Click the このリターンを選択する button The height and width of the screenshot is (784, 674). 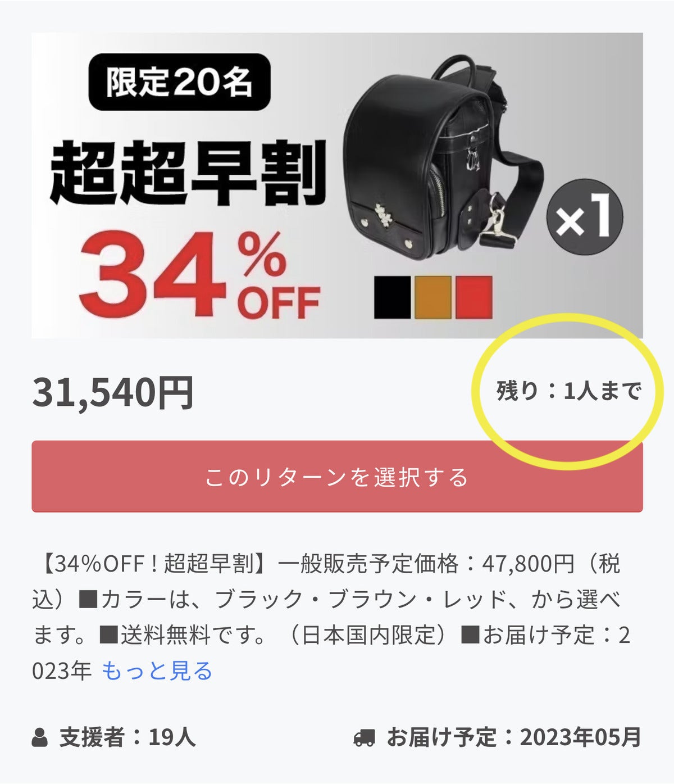[337, 477]
